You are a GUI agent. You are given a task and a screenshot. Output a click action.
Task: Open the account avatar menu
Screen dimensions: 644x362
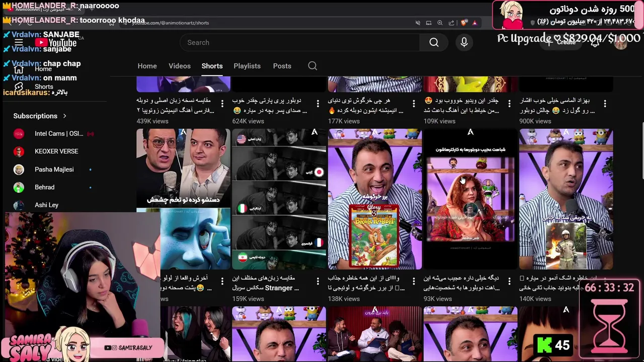(621, 43)
